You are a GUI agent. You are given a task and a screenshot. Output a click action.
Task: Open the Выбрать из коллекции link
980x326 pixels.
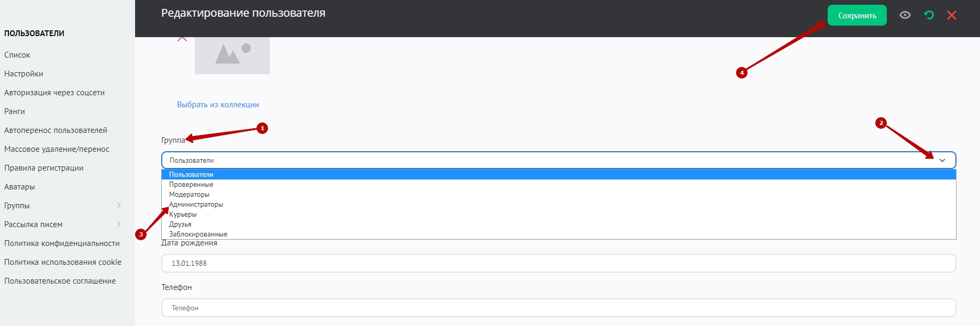[x=218, y=105]
